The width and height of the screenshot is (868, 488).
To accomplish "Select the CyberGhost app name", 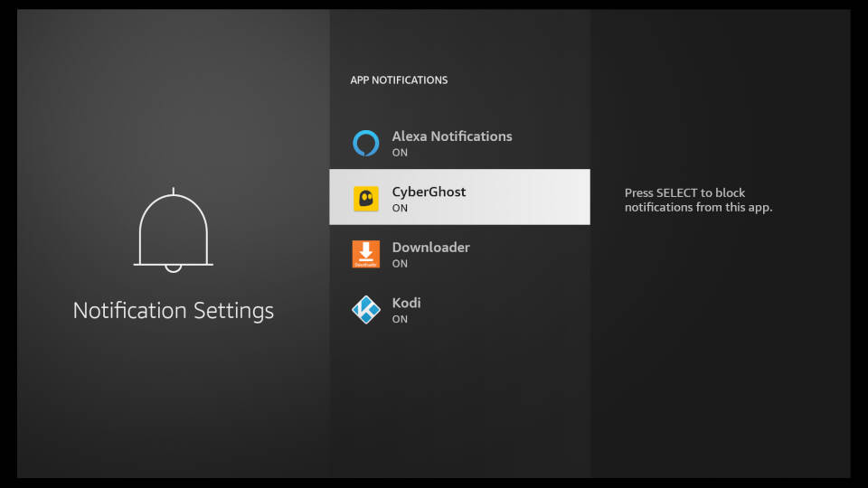I will [x=429, y=192].
